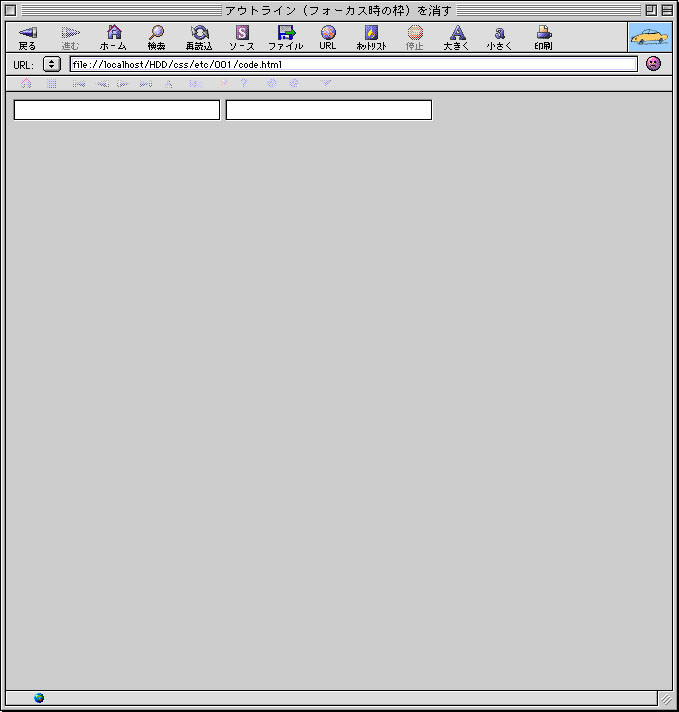679x712 pixels.
Task: Click the window zoom box in title bar
Action: [x=651, y=10]
